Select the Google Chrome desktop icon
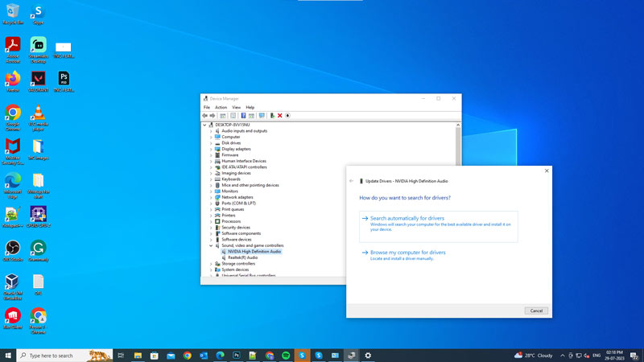 [13, 117]
